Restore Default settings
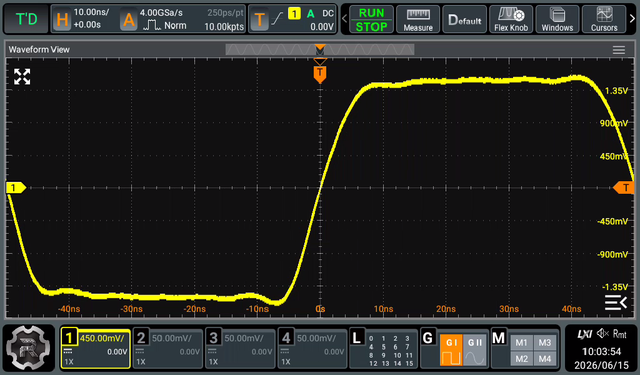This screenshot has height=375, width=640. pos(464,19)
